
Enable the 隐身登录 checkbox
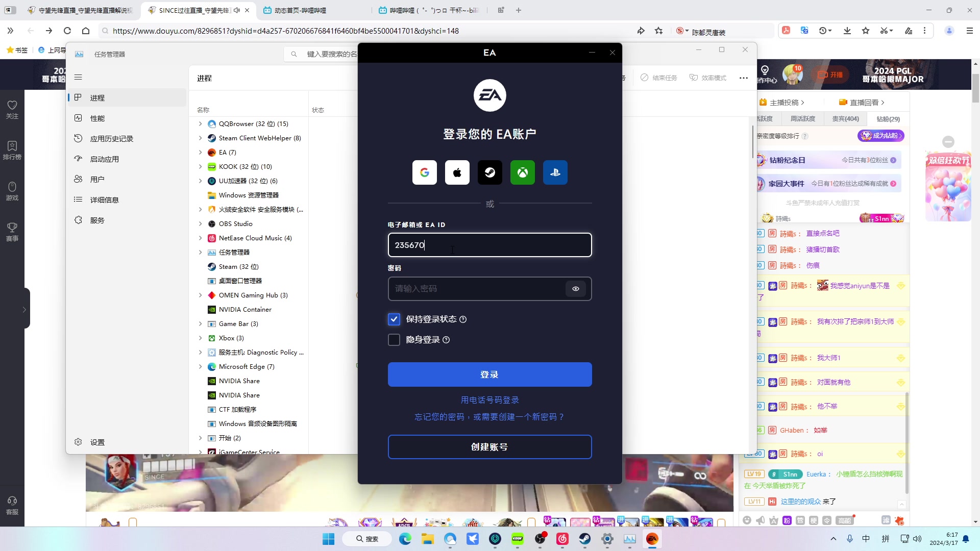(394, 340)
